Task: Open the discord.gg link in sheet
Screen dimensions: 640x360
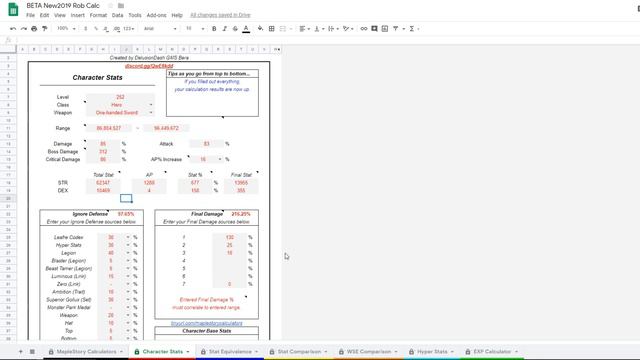Action: (149, 66)
